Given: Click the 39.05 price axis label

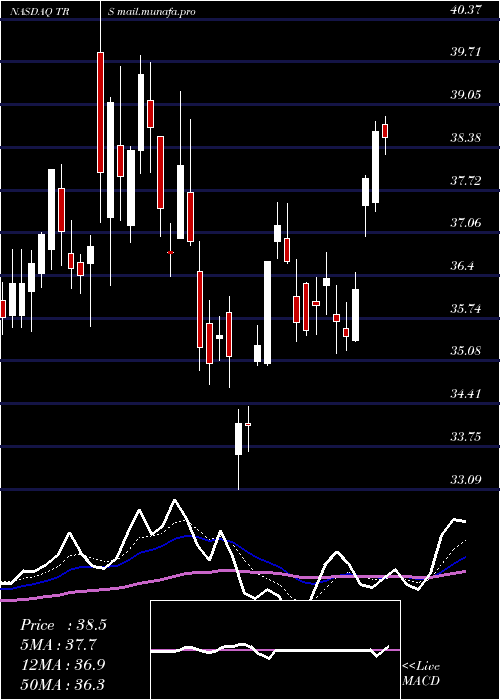Looking at the screenshot, I should tap(466, 95).
